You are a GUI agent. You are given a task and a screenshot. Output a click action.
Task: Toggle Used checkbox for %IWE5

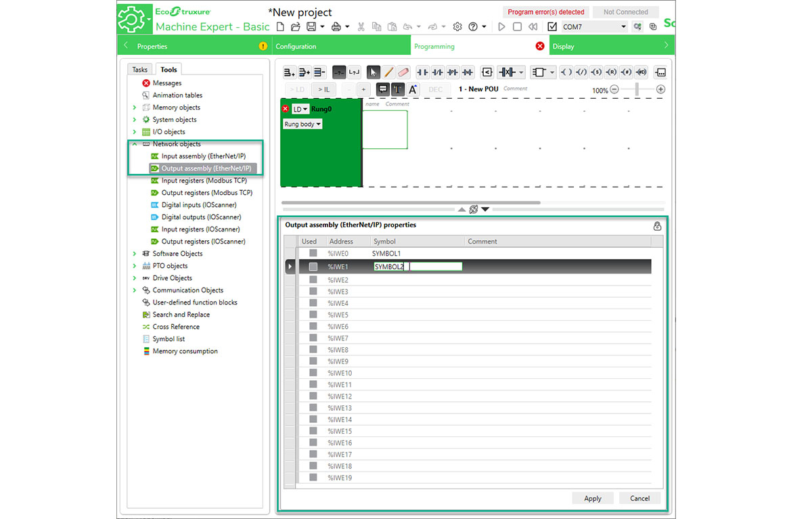click(x=313, y=315)
